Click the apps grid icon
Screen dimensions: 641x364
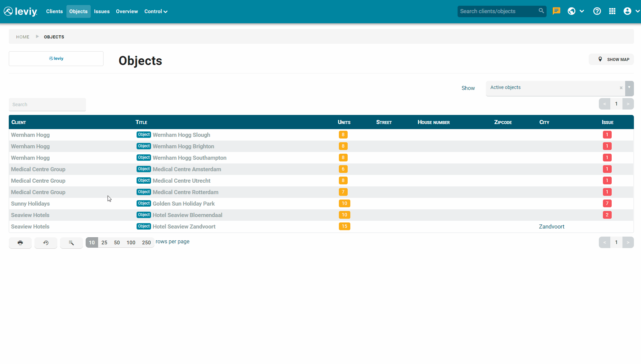tap(613, 11)
